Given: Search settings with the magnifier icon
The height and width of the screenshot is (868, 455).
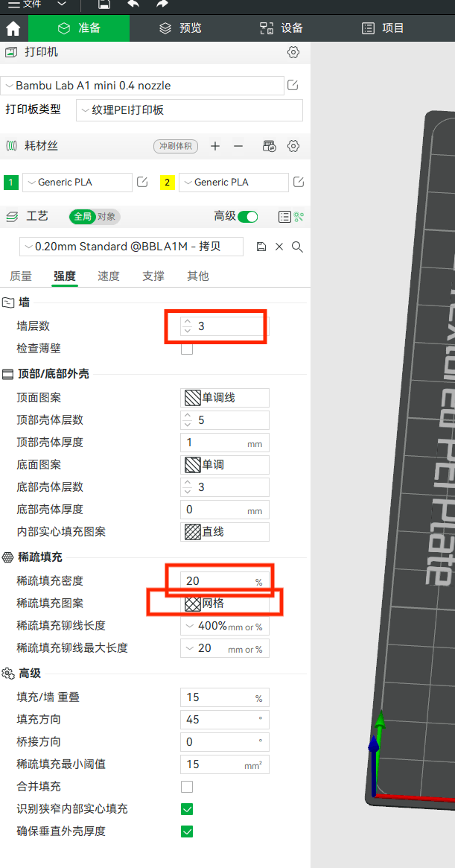Looking at the screenshot, I should (297, 247).
